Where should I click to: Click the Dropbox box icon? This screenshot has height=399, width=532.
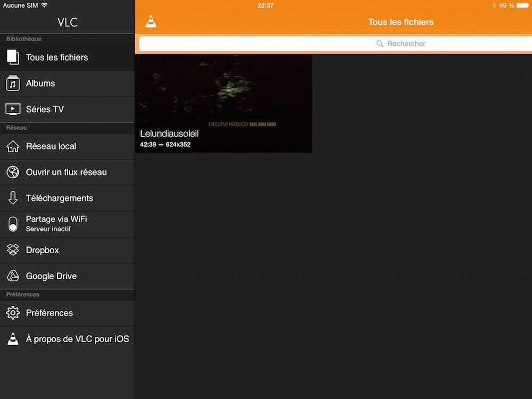tap(13, 250)
